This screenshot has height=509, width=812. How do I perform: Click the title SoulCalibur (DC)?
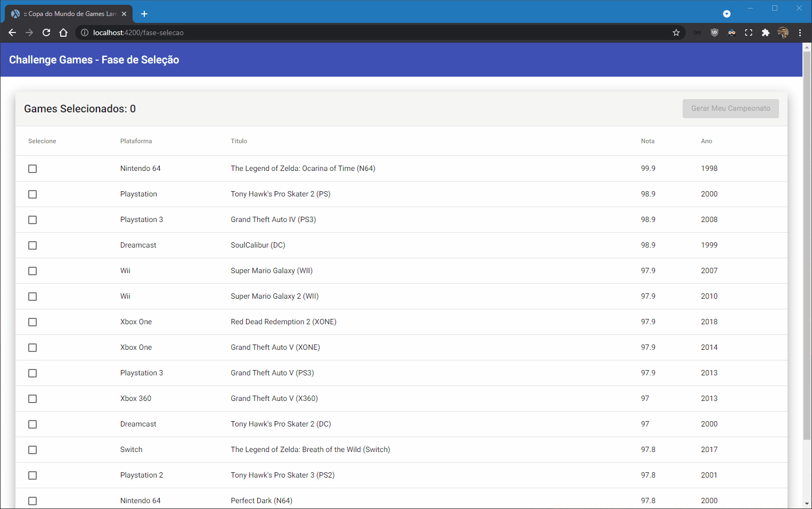point(258,245)
